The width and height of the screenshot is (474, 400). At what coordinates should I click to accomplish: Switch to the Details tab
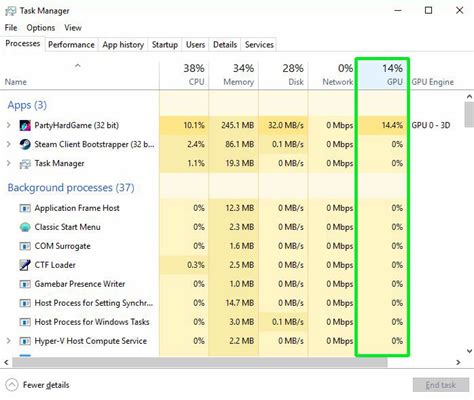[225, 45]
